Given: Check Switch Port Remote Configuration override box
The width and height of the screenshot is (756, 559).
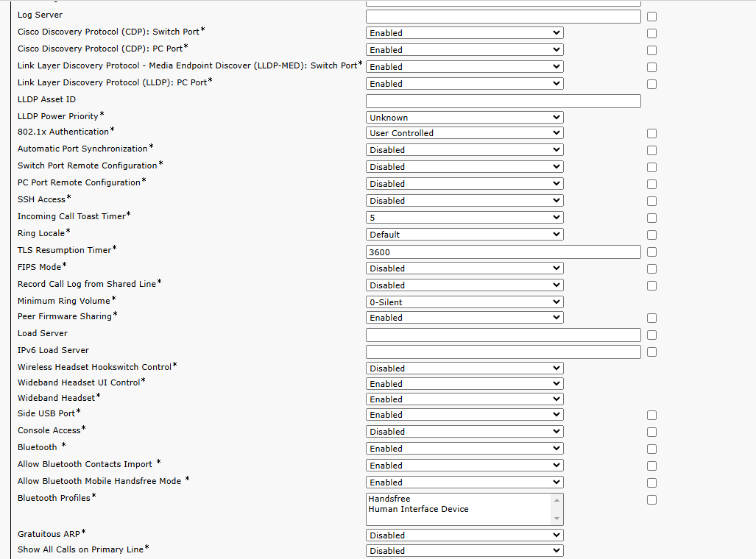Looking at the screenshot, I should click(x=652, y=167).
